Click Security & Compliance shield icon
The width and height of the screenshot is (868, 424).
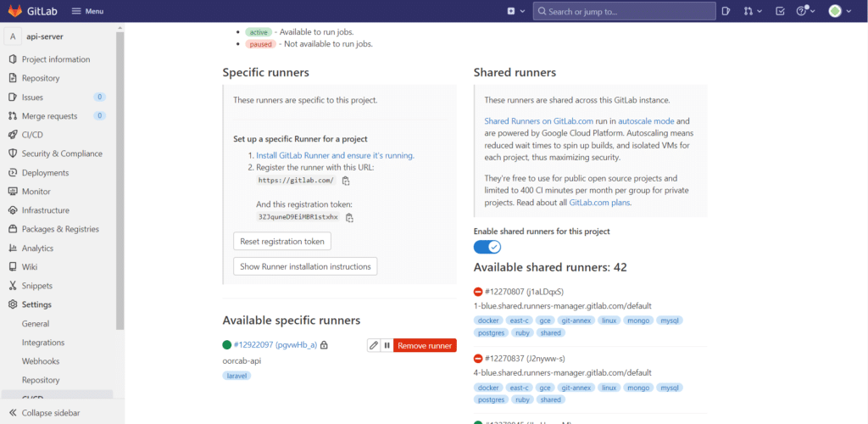point(13,153)
